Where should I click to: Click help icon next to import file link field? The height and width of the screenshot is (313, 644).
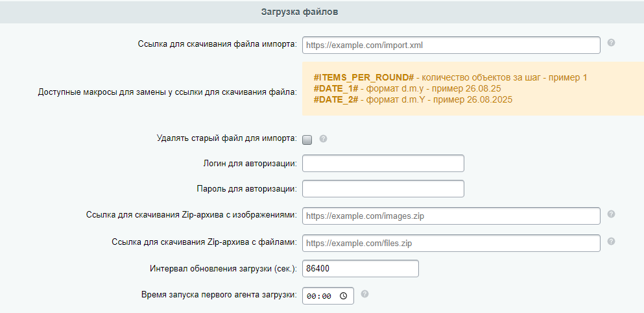[x=611, y=43]
